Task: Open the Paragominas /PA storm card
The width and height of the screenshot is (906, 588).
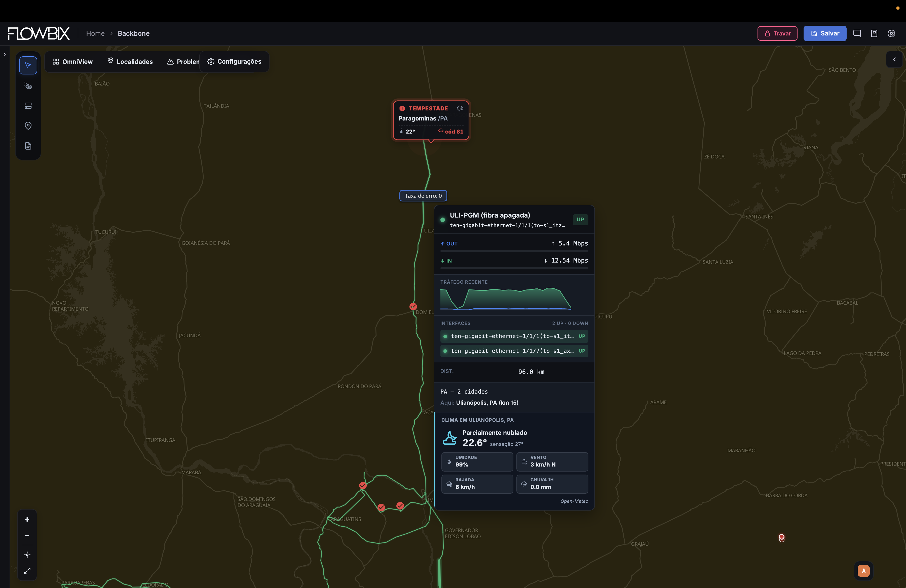Action: (x=431, y=120)
